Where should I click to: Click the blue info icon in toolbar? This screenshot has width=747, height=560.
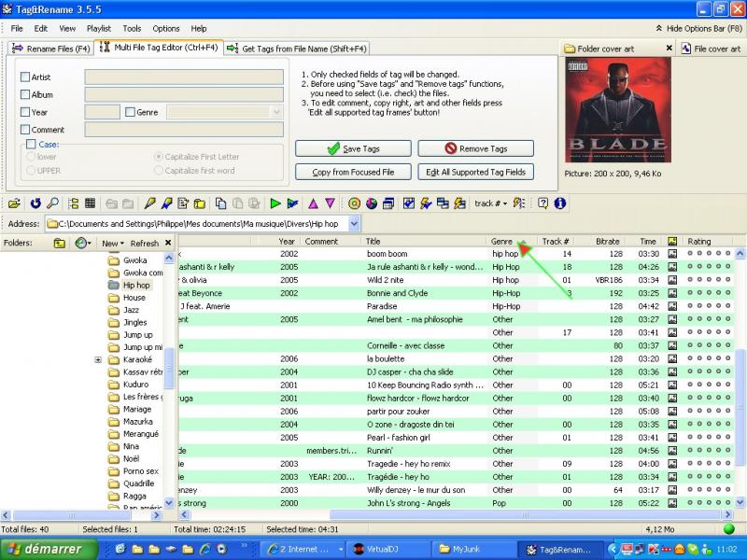[560, 203]
